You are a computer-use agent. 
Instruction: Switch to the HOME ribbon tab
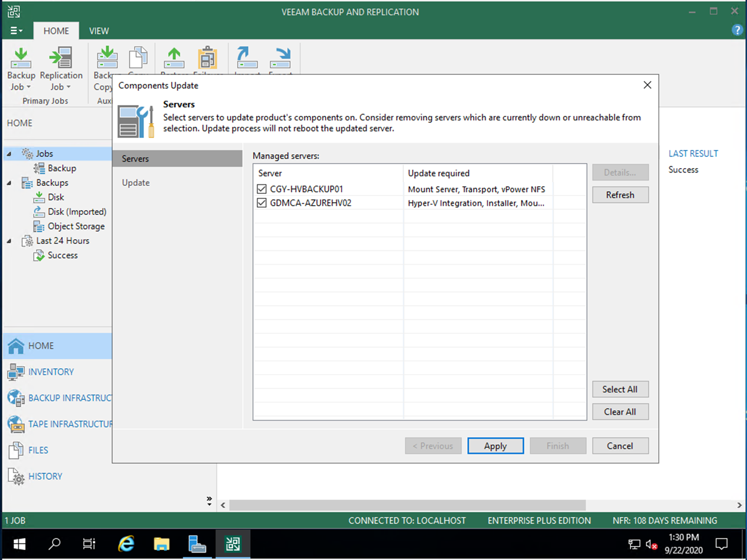(56, 31)
